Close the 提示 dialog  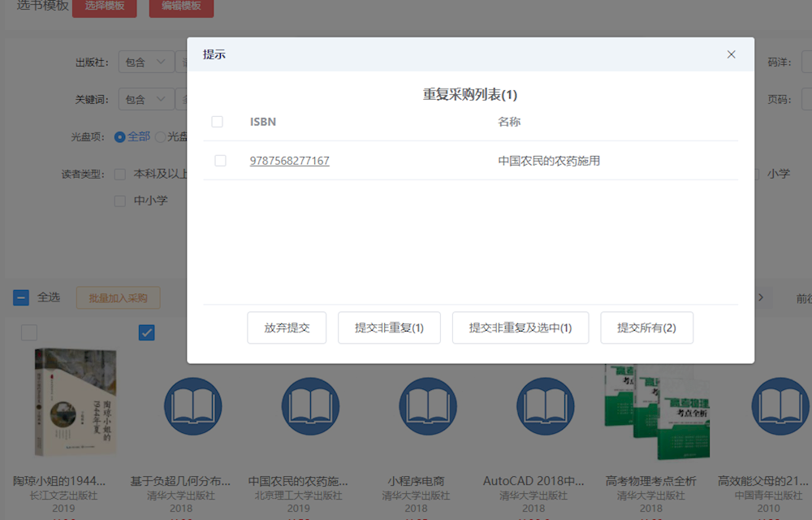tap(731, 54)
